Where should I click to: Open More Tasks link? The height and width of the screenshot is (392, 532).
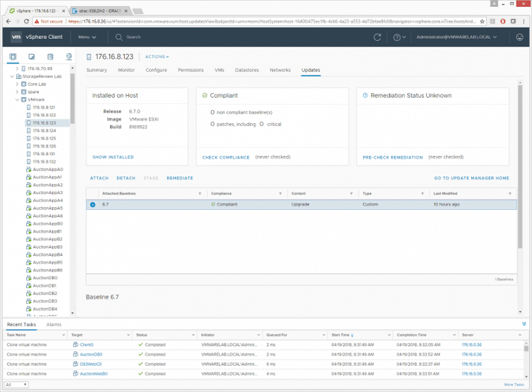click(514, 384)
